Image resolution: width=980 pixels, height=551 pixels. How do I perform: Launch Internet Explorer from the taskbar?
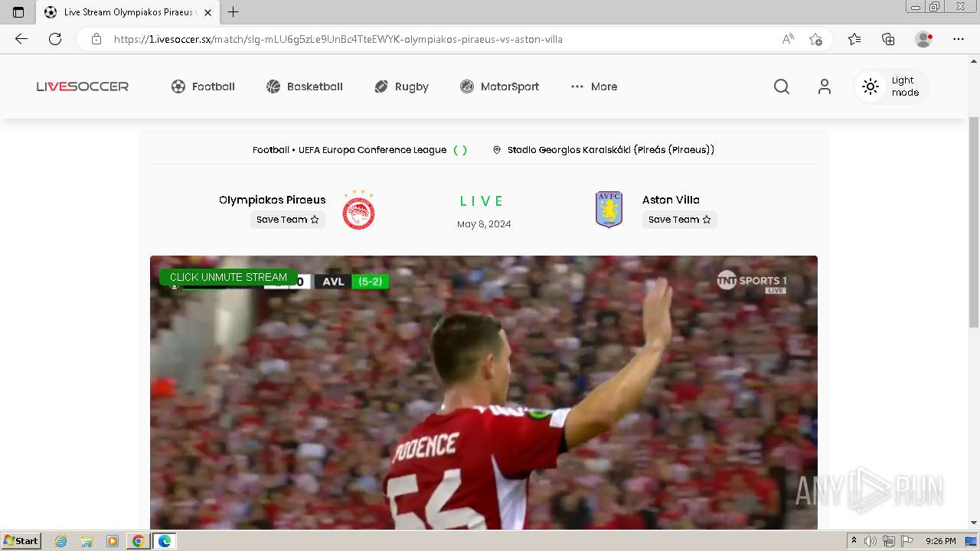[61, 541]
